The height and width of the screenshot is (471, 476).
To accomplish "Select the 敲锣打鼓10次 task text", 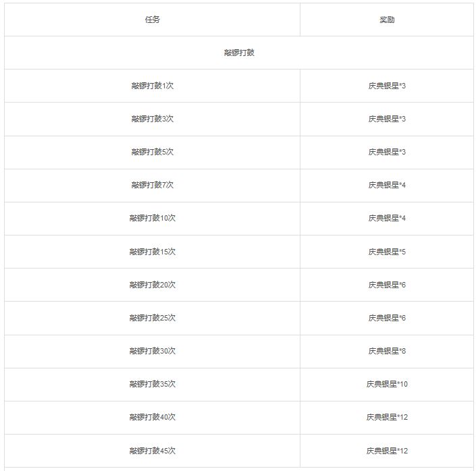I will (153, 218).
